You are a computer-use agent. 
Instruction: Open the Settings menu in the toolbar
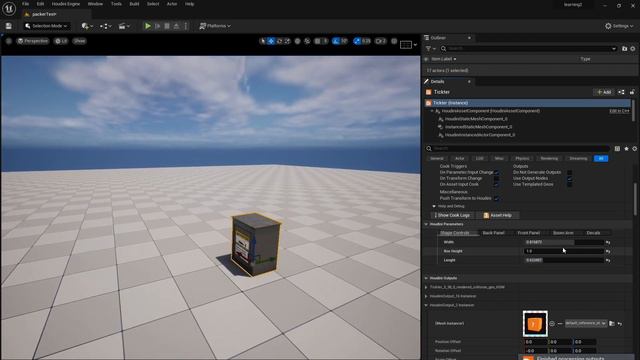coord(619,26)
